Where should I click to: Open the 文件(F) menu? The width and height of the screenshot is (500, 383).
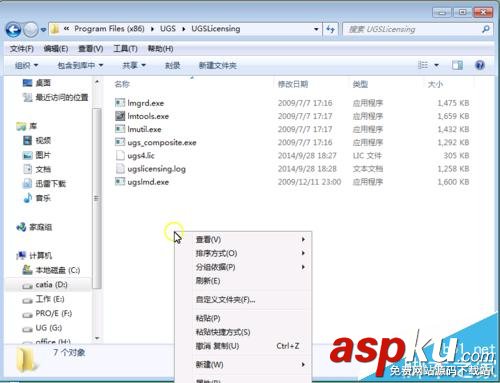pos(22,49)
